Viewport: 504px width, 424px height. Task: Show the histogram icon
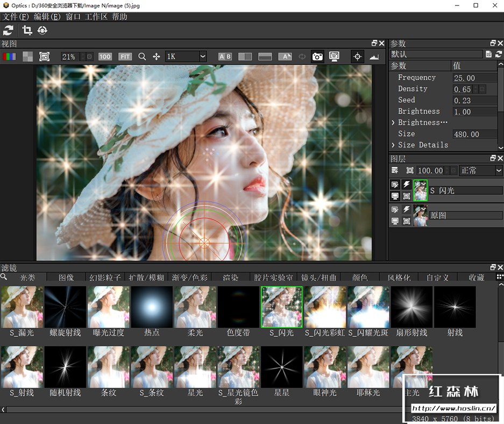374,56
